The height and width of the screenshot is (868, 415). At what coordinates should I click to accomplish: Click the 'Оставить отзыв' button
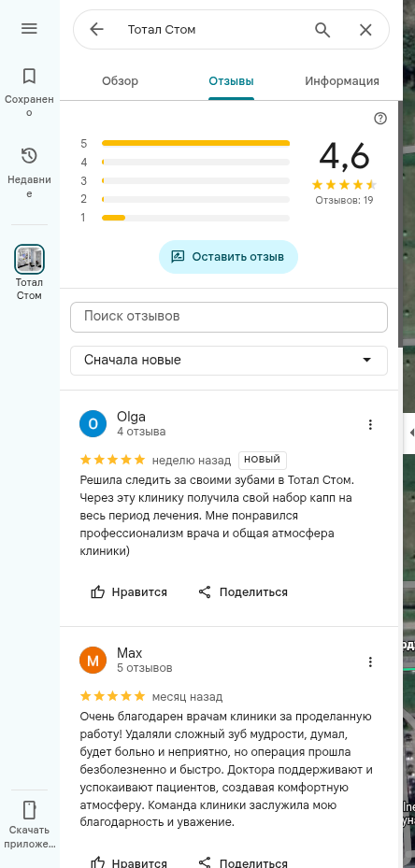click(228, 257)
